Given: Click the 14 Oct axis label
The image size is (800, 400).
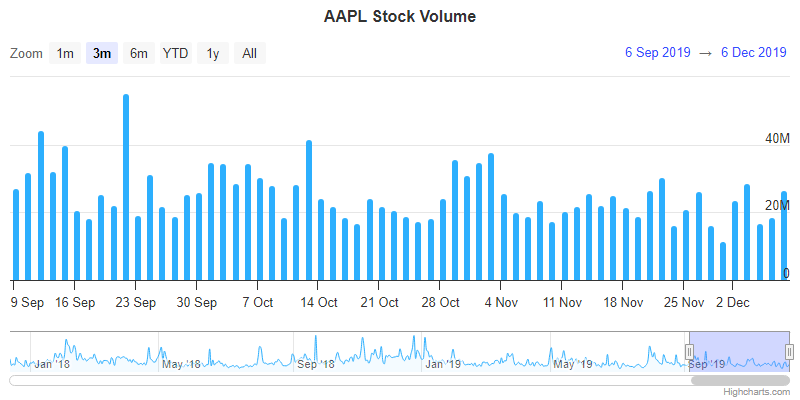Looking at the screenshot, I should (x=319, y=303).
